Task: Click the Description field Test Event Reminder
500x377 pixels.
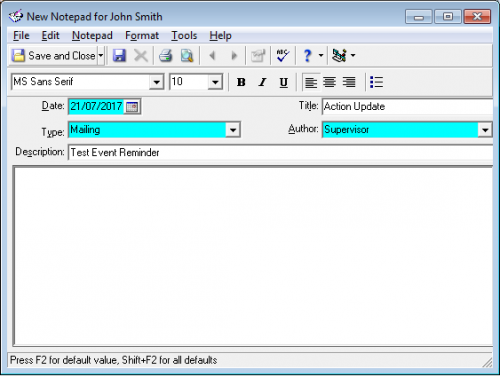Action: [280, 153]
